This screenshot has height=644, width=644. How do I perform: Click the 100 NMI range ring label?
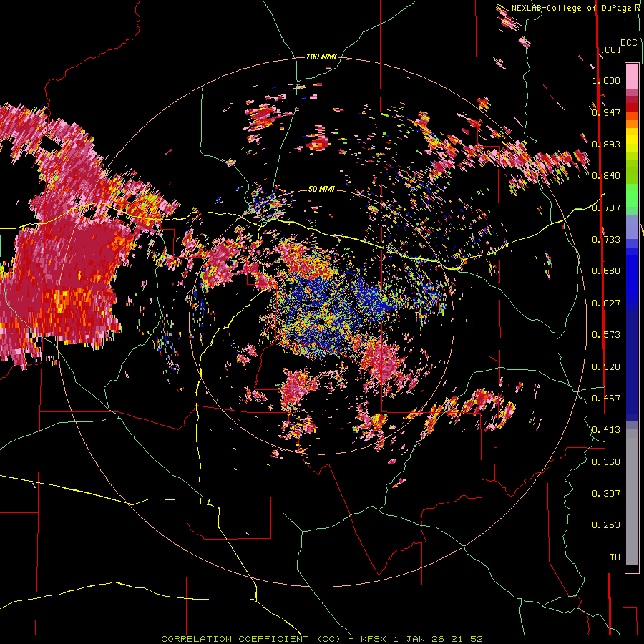[321, 57]
